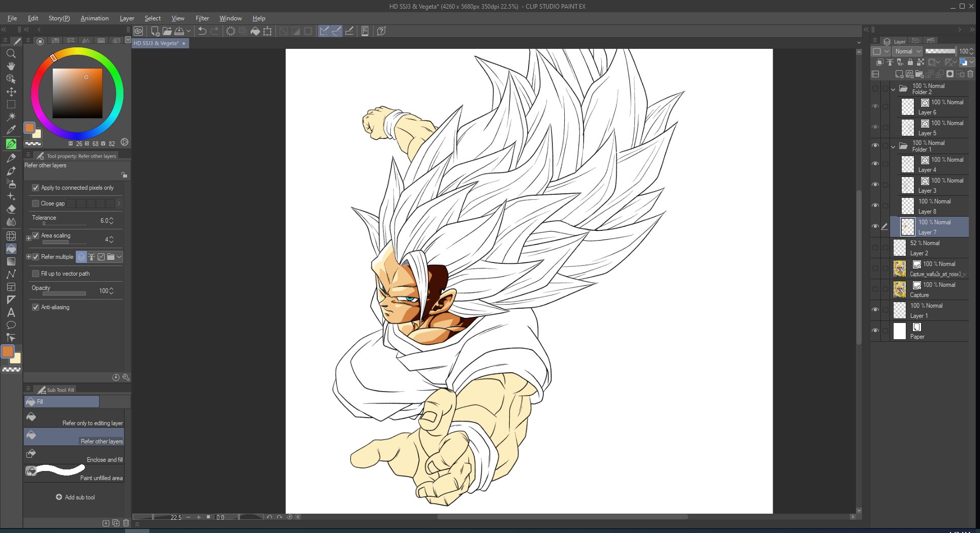Image resolution: width=980 pixels, height=533 pixels.
Task: Select the Blend tool
Action: 11,222
